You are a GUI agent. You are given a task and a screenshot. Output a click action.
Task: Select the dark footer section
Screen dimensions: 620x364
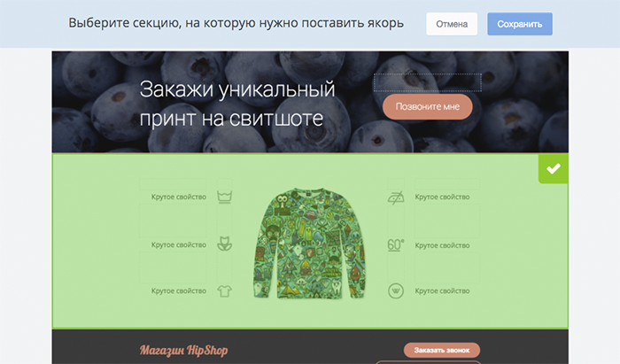coord(310,346)
